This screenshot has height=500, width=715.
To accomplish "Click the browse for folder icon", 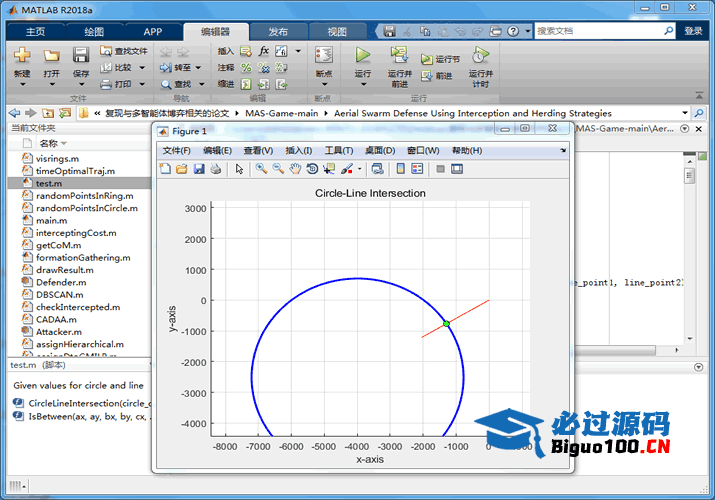I will point(65,113).
